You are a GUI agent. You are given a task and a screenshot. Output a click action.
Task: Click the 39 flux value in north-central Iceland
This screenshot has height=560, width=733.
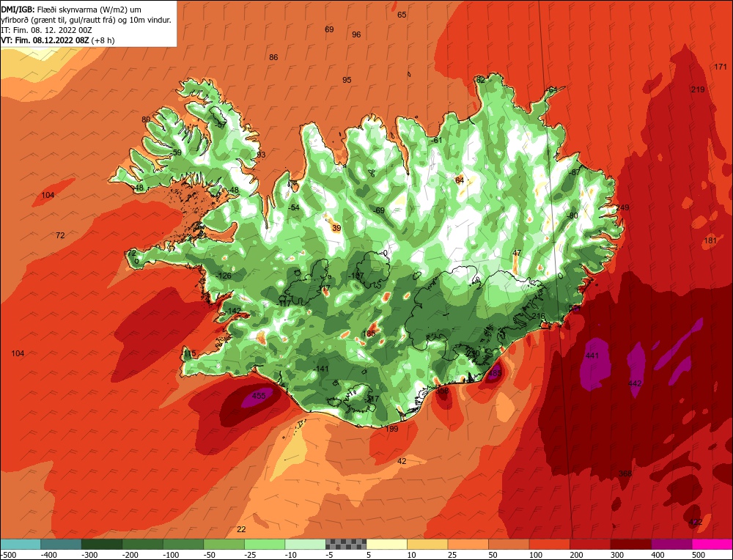coord(336,228)
